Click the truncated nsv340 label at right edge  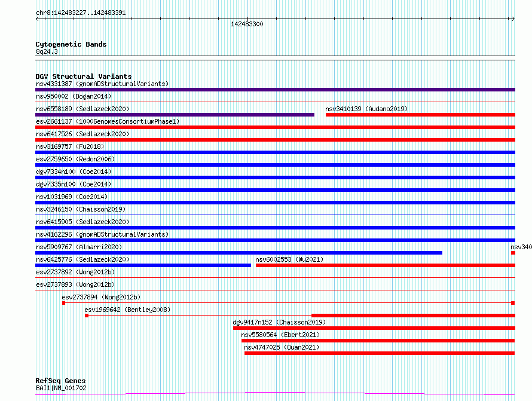[521, 247]
